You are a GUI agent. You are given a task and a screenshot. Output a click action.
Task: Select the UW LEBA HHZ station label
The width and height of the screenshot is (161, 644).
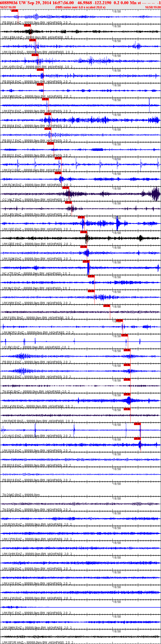pos(38,37)
